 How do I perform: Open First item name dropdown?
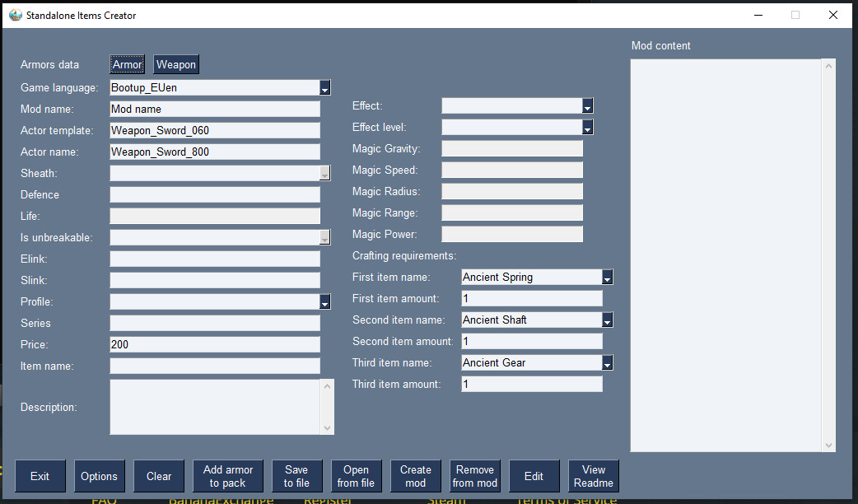(x=607, y=278)
